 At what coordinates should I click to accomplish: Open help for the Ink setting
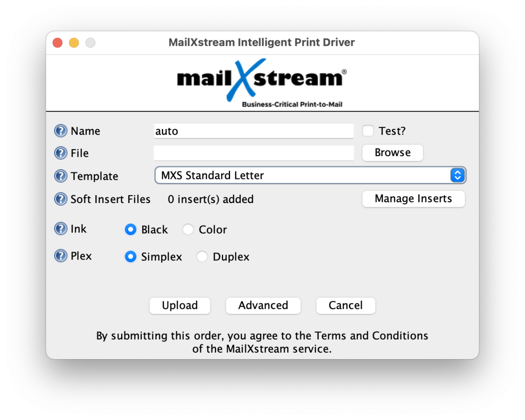60,229
